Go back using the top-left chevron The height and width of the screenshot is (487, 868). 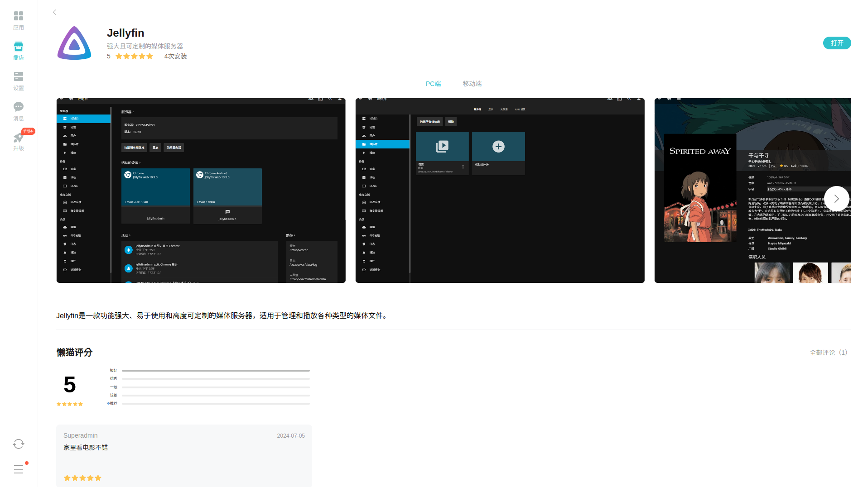54,12
